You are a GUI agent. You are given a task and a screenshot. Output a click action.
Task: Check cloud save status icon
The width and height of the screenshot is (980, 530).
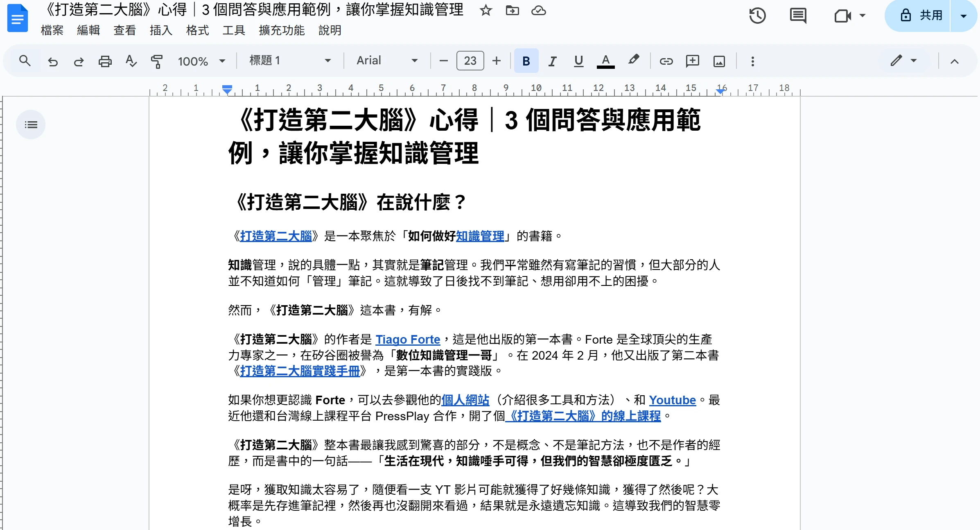pos(538,10)
